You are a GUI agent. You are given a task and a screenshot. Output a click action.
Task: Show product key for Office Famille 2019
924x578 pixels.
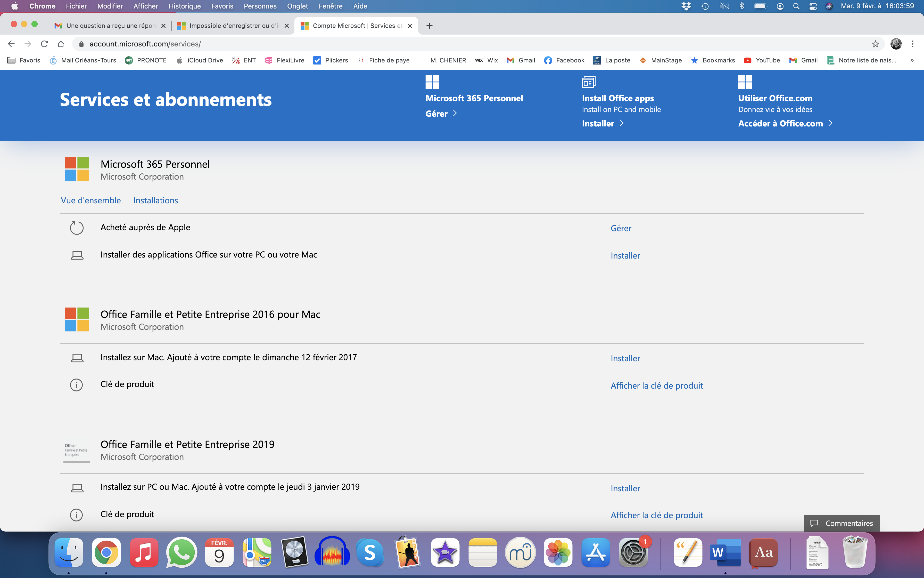point(657,515)
